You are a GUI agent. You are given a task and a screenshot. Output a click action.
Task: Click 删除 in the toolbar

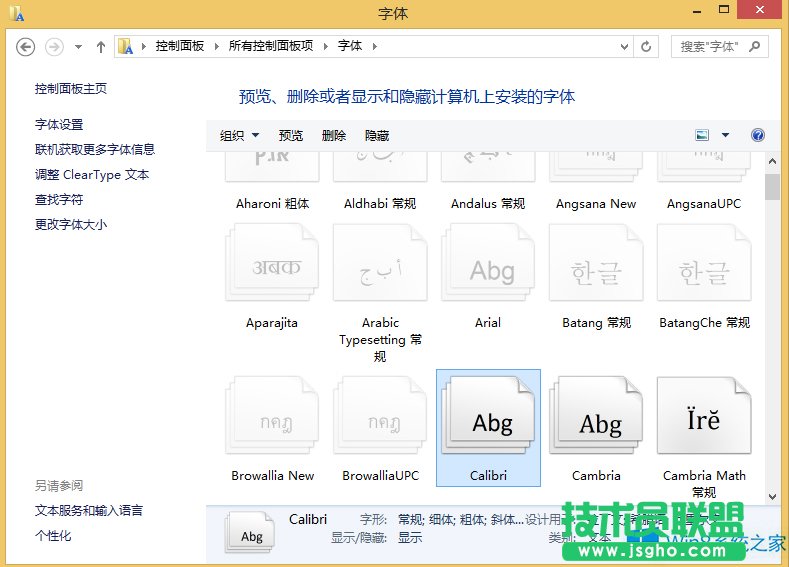(334, 135)
